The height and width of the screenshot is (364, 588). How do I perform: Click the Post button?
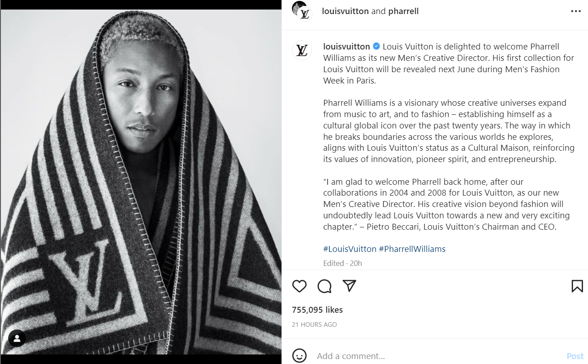click(x=575, y=356)
